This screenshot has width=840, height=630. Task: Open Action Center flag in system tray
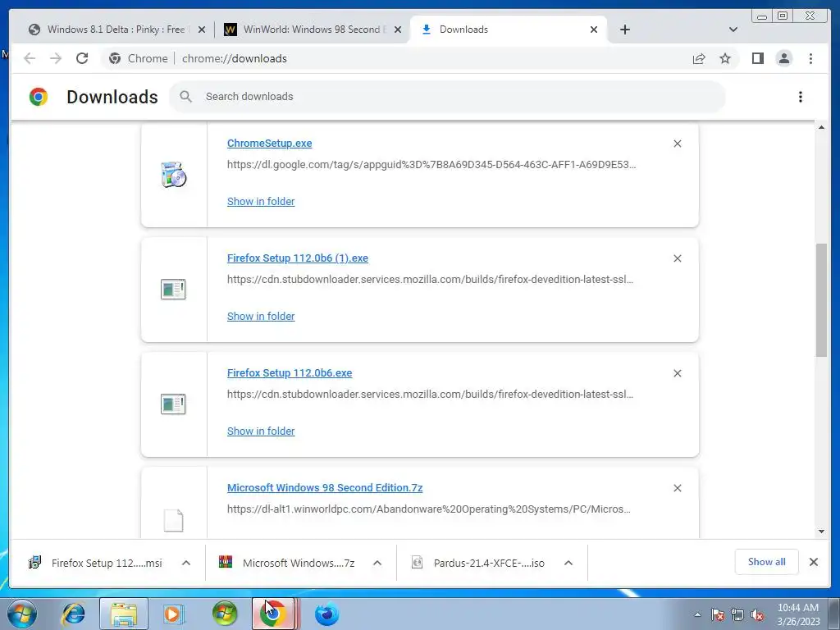click(x=717, y=614)
